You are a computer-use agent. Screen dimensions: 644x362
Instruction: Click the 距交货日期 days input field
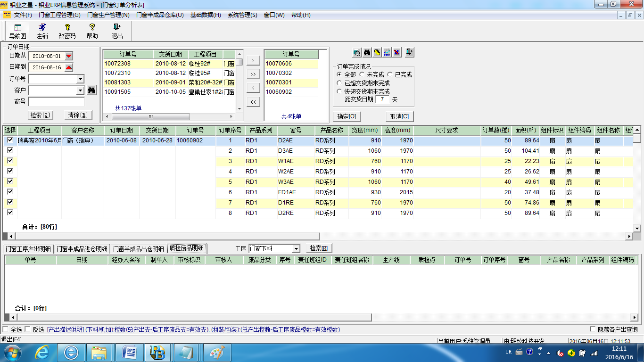point(382,99)
